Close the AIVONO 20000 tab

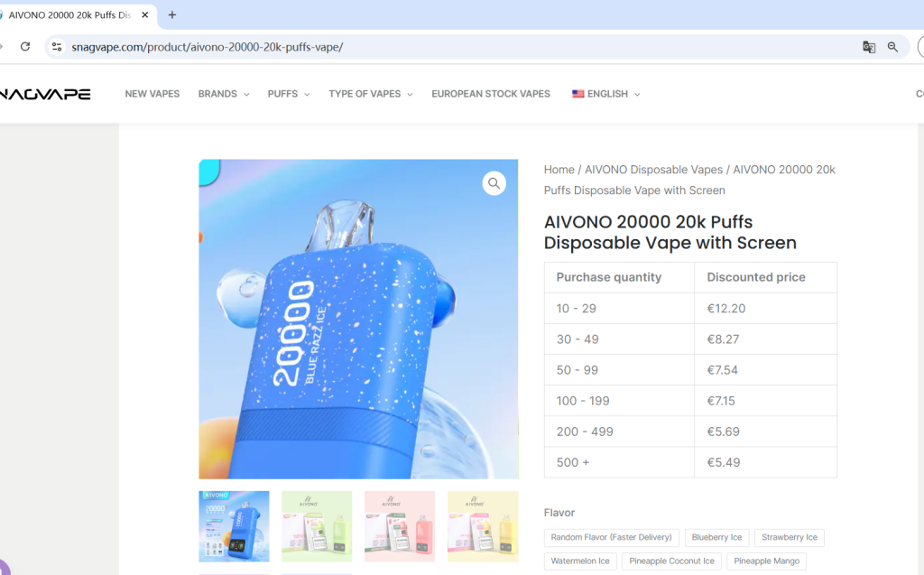tap(145, 14)
